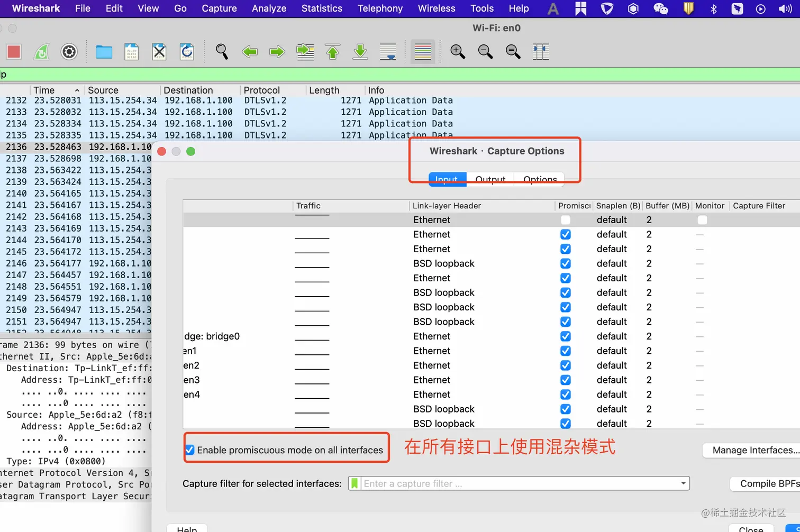This screenshot has height=532, width=800.
Task: Uncheck promiscuous mode for en3
Action: pyautogui.click(x=566, y=380)
